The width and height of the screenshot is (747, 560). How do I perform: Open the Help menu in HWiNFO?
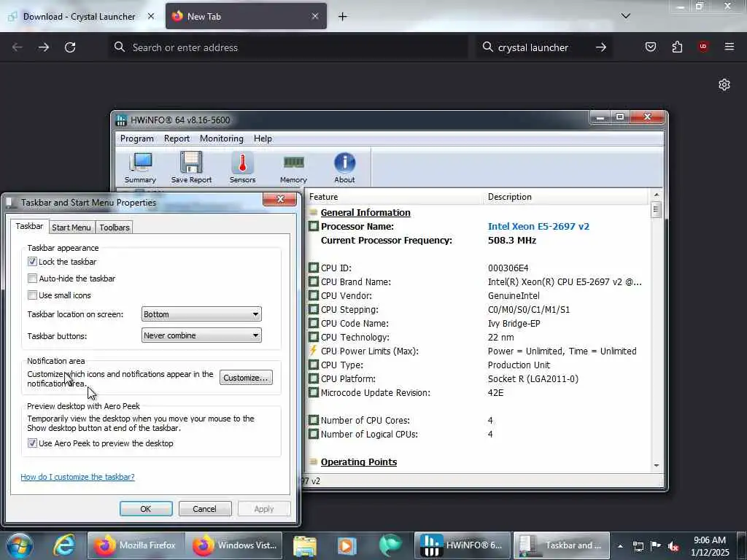click(x=263, y=139)
